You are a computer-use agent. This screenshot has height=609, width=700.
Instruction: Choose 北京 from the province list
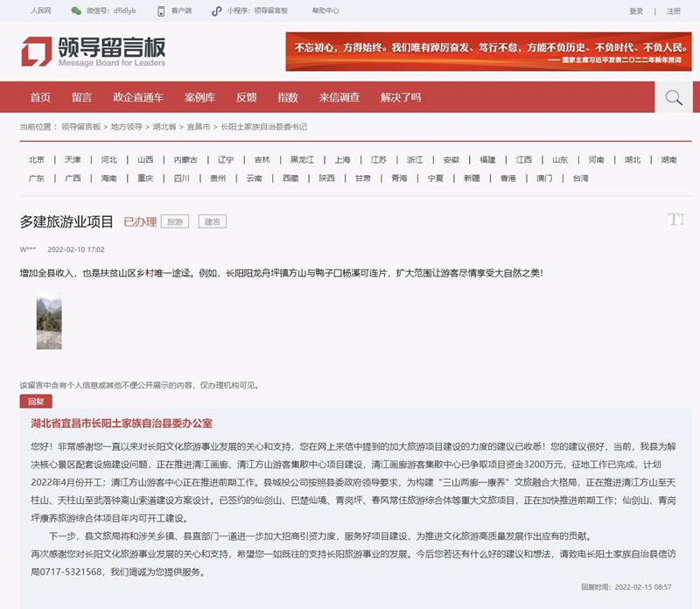(36, 159)
